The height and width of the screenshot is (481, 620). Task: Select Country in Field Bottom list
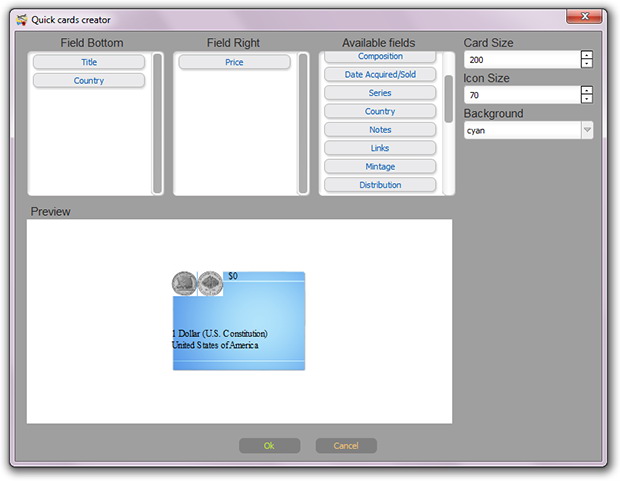(x=89, y=81)
